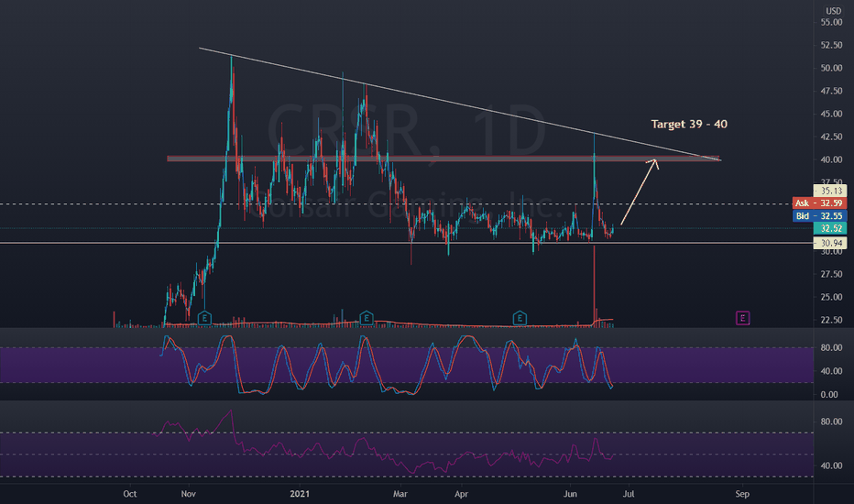Open the USD currency selector
This screenshot has width=854, height=504.
[x=833, y=11]
